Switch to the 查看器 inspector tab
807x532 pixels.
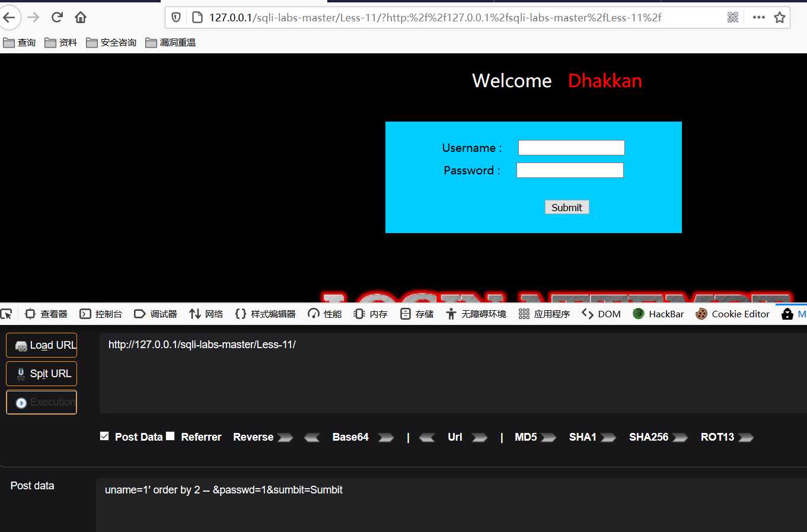pyautogui.click(x=46, y=314)
